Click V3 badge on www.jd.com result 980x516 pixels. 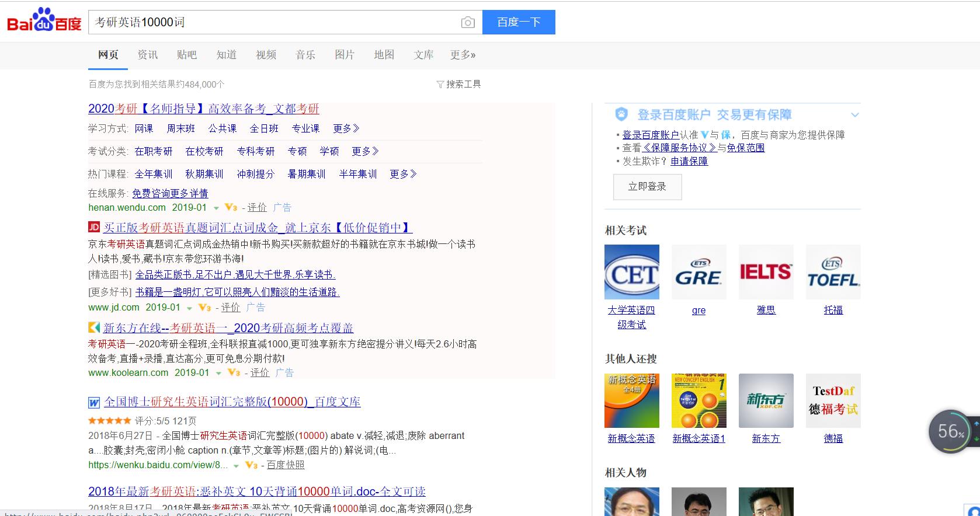point(204,307)
